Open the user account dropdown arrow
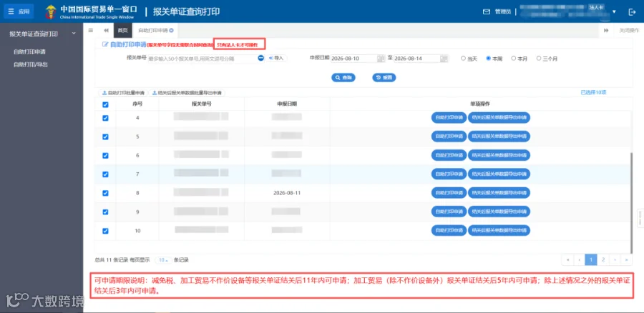Viewport: 644px width, 313px height. click(614, 11)
